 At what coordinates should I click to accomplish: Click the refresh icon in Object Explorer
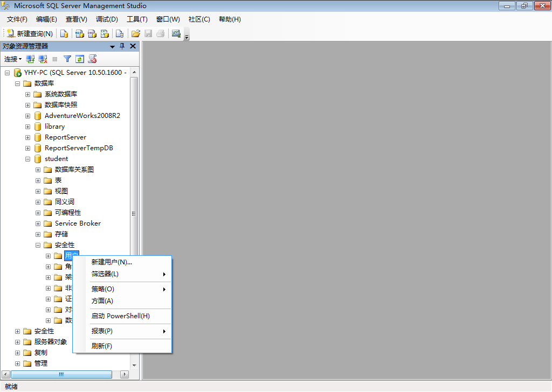click(80, 59)
